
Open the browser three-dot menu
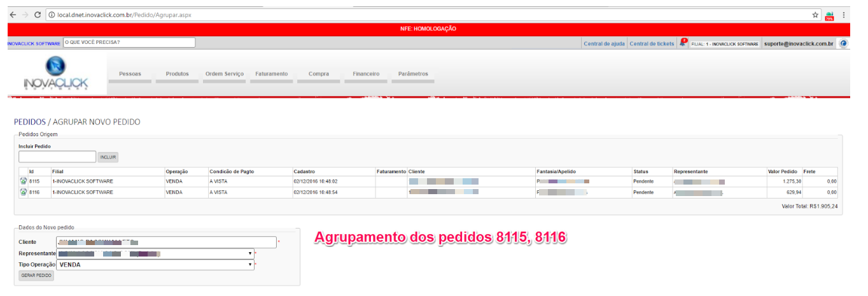point(844,15)
